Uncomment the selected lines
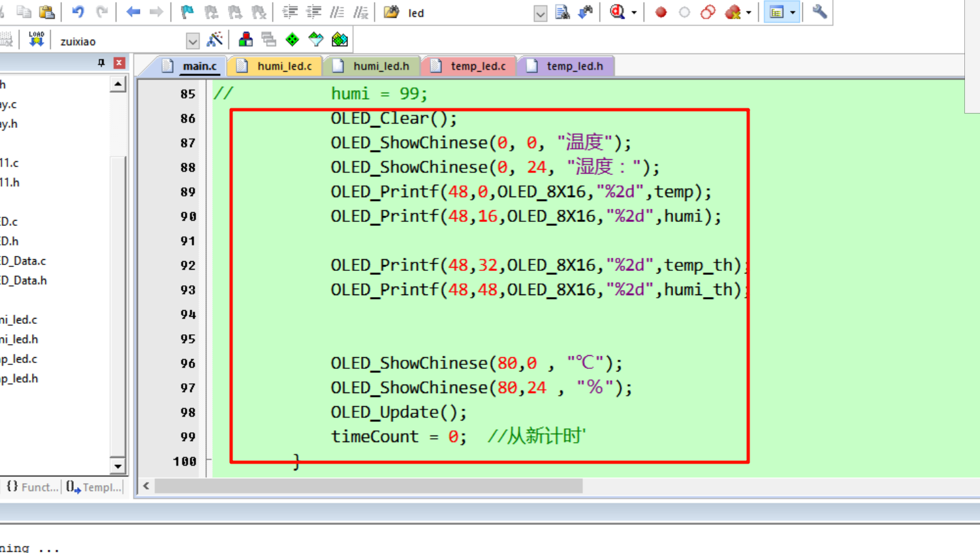The height and width of the screenshot is (553, 980). point(360,12)
